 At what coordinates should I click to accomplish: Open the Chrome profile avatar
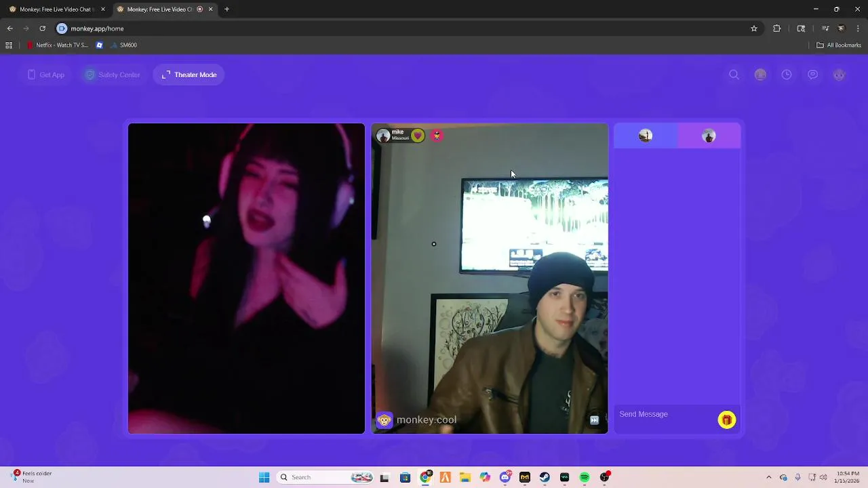tap(842, 28)
